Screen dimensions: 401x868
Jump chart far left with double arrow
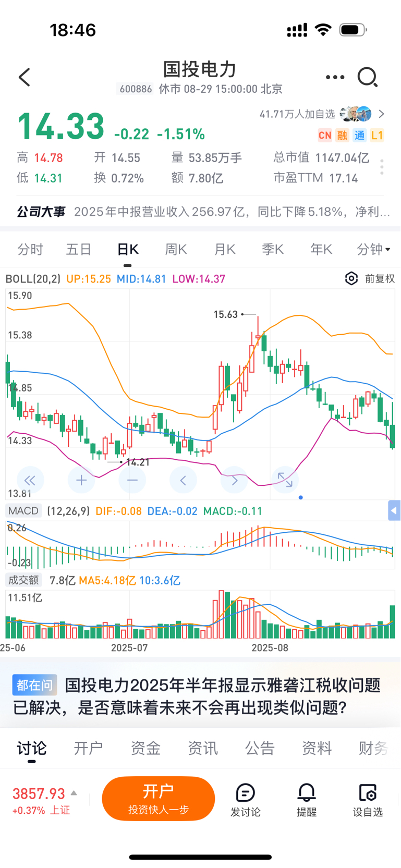tap(30, 480)
